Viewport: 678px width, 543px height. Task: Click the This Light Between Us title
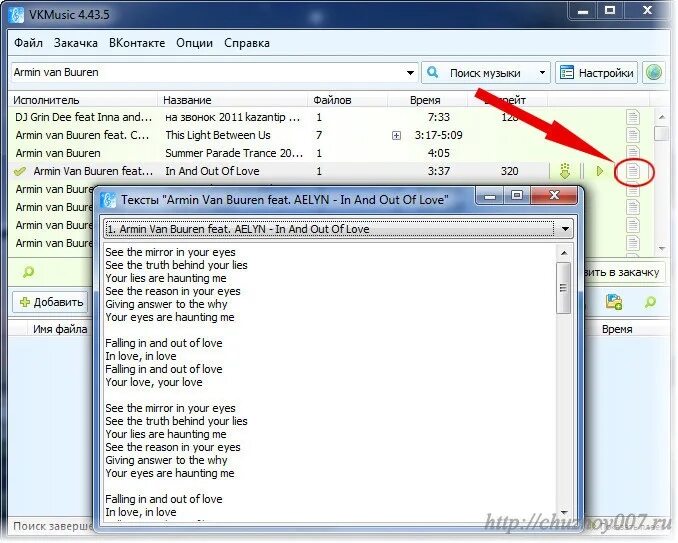218,135
